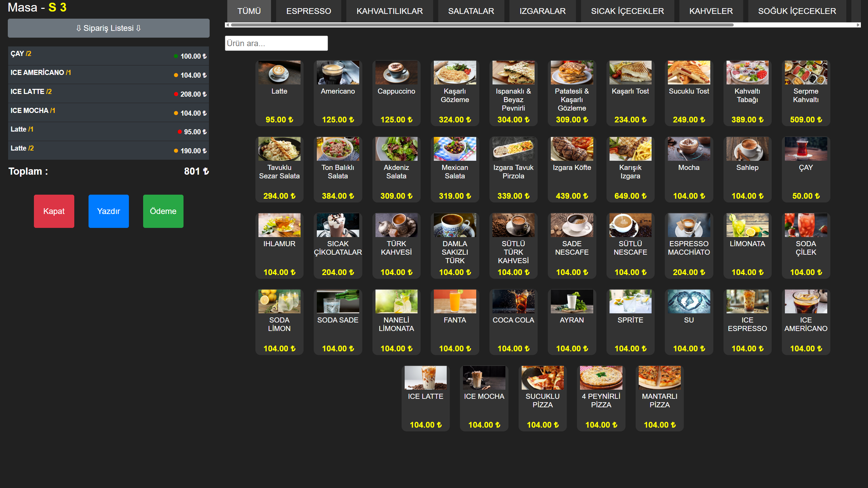Click the category tabs horizontal scrollbar thumb
Image resolution: width=868 pixels, height=488 pixels.
[x=482, y=25]
